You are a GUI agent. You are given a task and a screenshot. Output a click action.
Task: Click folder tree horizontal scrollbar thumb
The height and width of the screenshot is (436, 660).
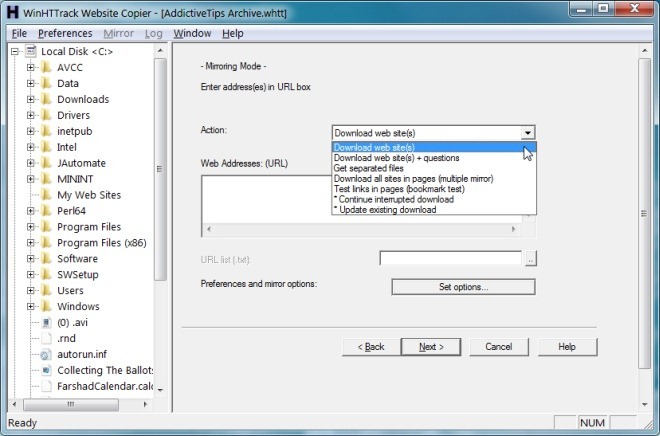[71, 404]
